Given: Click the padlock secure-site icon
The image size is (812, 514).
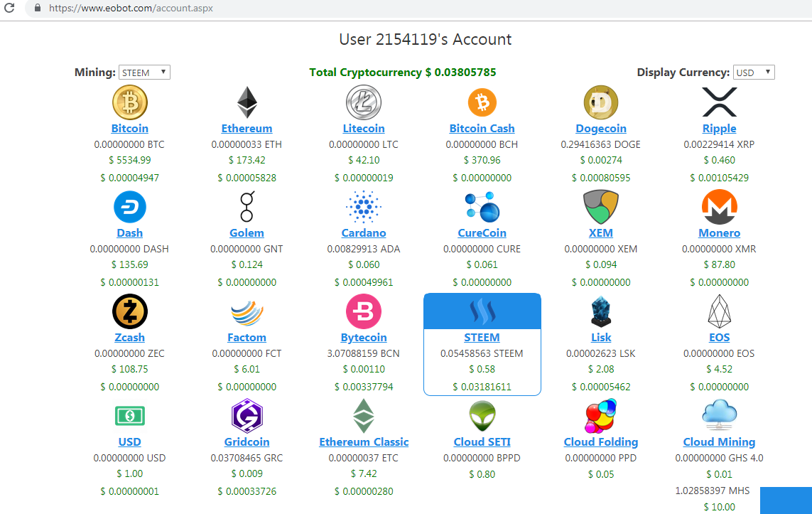Looking at the screenshot, I should [x=37, y=8].
